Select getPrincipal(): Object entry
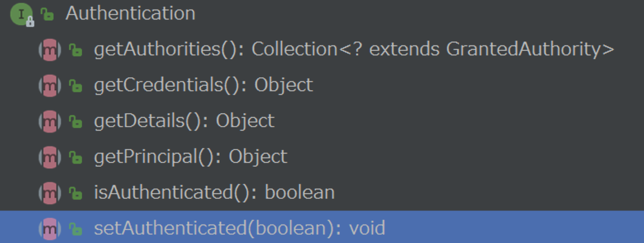The height and width of the screenshot is (243, 644). click(x=191, y=157)
